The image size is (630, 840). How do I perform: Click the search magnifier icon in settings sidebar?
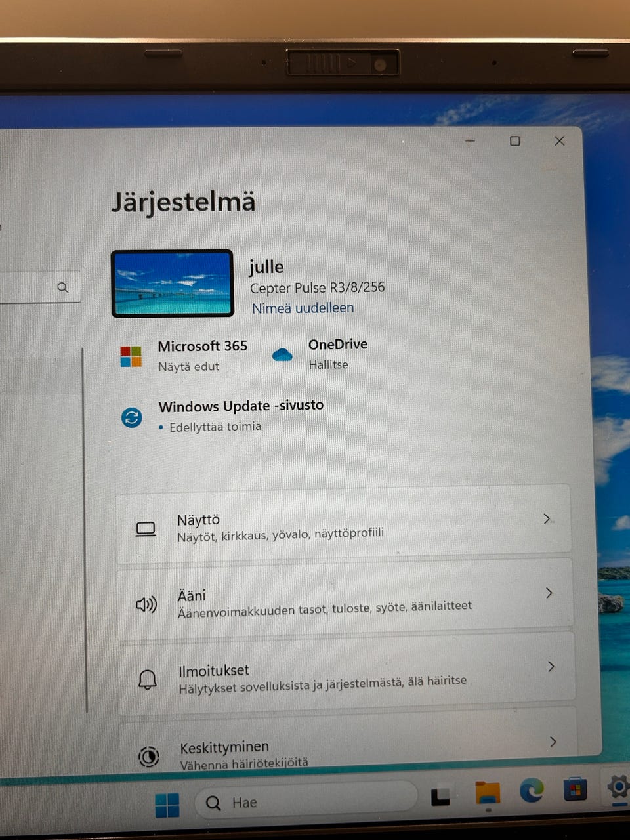(63, 287)
